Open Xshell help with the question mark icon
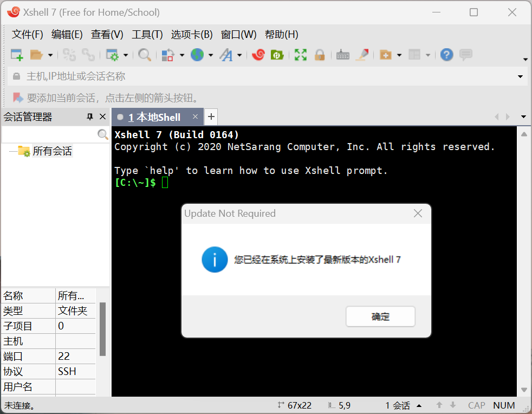The width and height of the screenshot is (532, 414). click(x=446, y=54)
